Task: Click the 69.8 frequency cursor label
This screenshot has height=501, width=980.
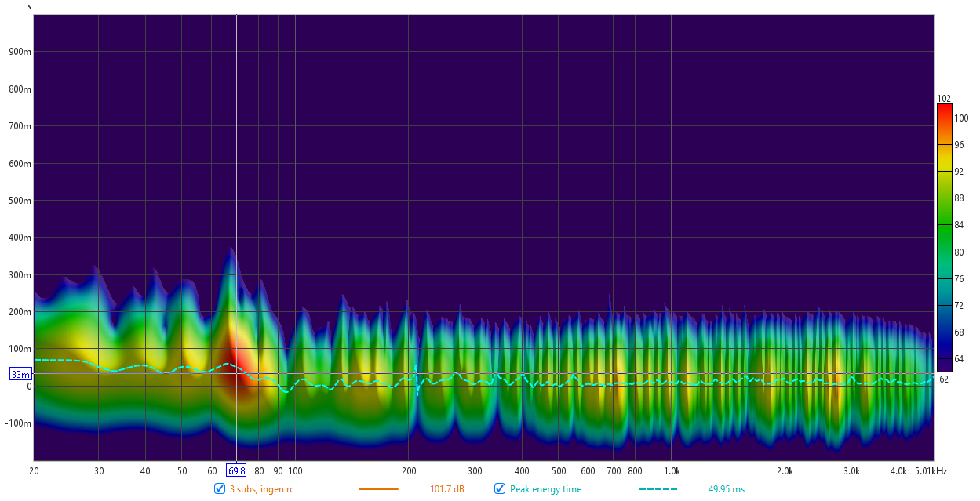Action: tap(236, 470)
